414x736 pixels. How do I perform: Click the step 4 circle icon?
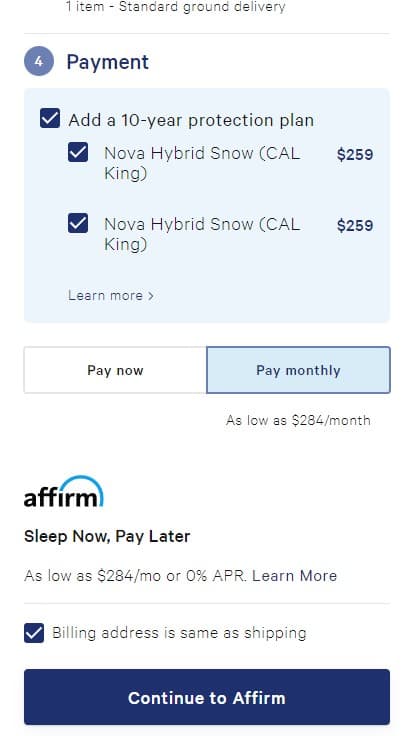[39, 61]
